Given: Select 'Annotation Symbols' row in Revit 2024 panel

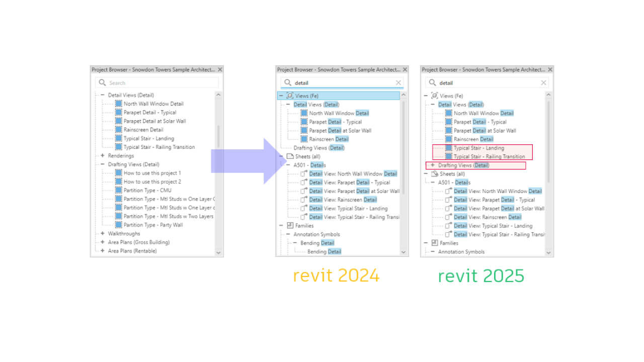Looking at the screenshot, I should [316, 234].
